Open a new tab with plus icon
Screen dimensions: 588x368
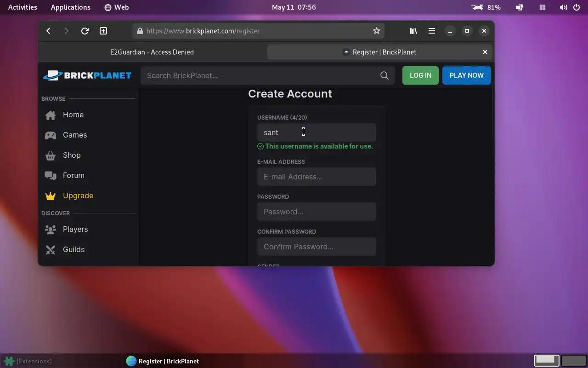click(103, 31)
